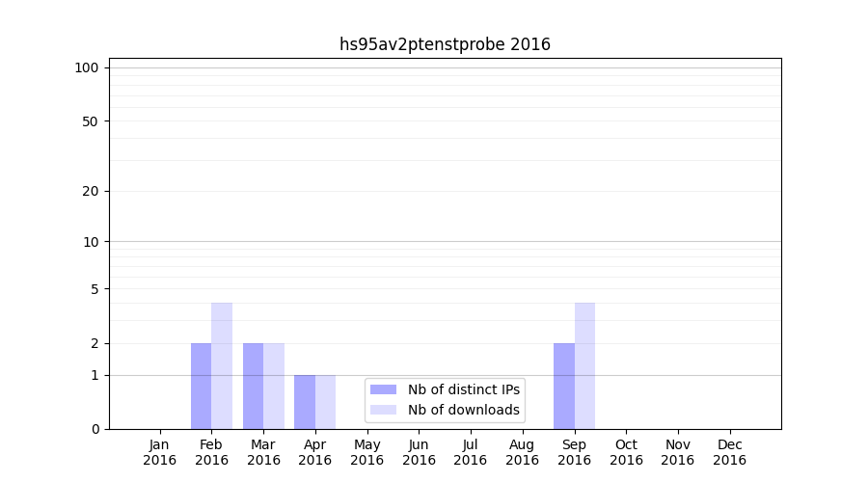Image resolution: width=868 pixels, height=482 pixels.
Task: Select the 0 y-axis tick label
Action: tap(95, 429)
